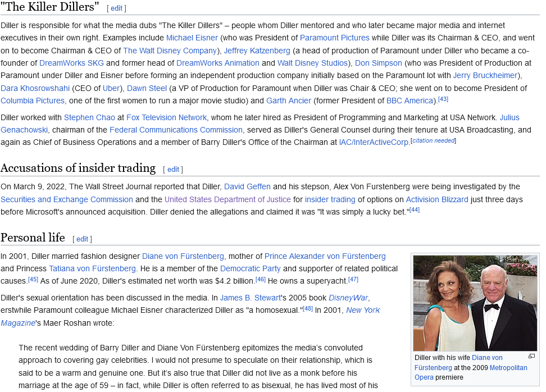
Task: Open the New York Magazine link
Action: tap(362, 311)
